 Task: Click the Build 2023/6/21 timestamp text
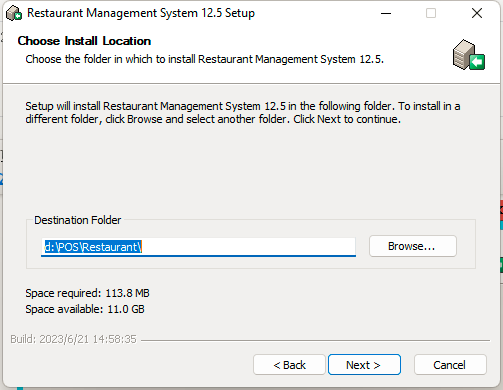[x=73, y=339]
